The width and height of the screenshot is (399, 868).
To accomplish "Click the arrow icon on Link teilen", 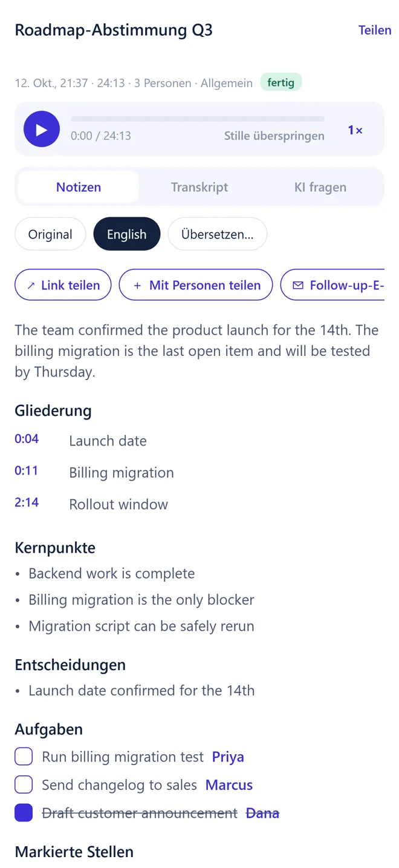I will tap(31, 285).
